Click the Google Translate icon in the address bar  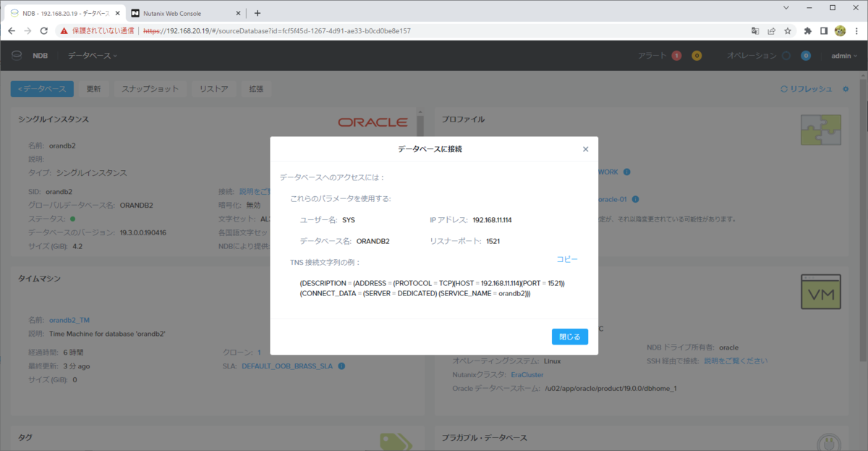click(755, 31)
